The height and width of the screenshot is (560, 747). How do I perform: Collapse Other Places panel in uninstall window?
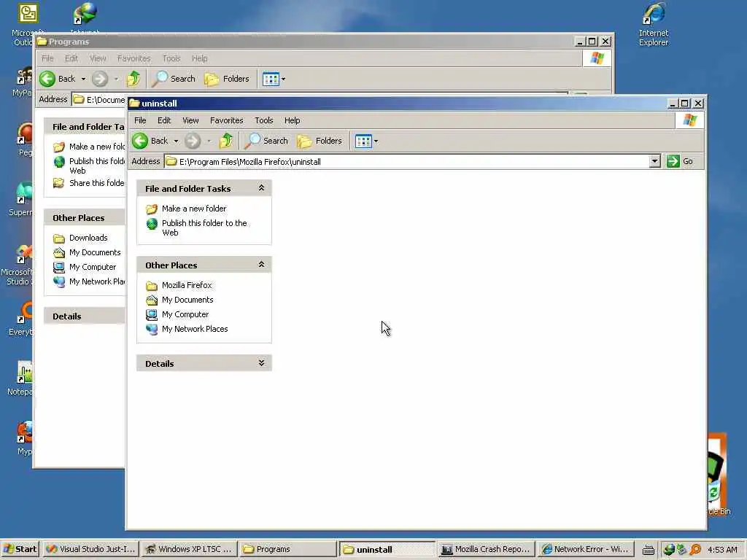point(261,264)
